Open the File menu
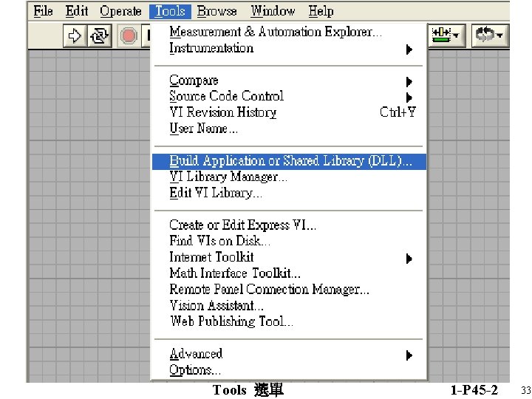This screenshot has height=399, width=532. coord(43,11)
